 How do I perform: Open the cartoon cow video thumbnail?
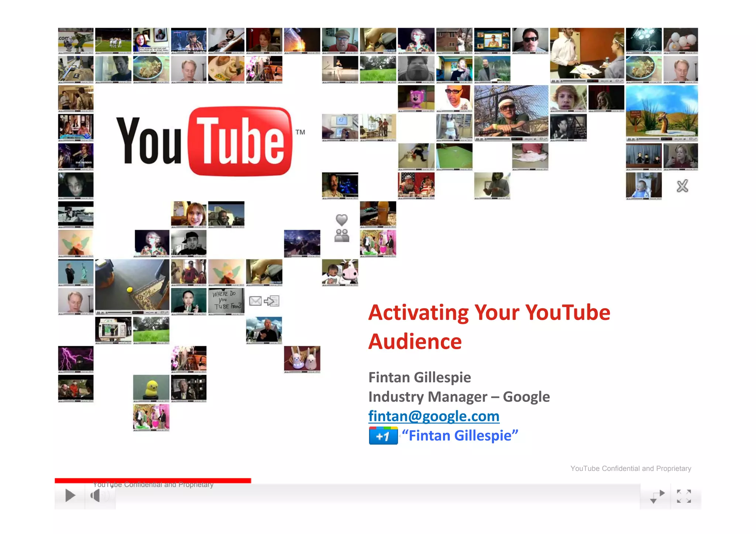click(x=340, y=272)
